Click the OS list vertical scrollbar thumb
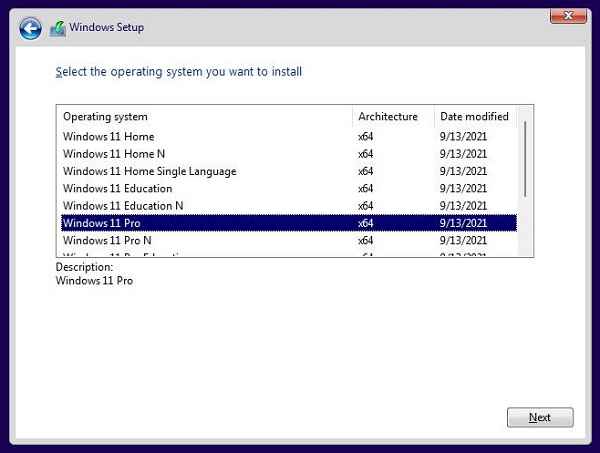This screenshot has height=453, width=600. (x=525, y=159)
